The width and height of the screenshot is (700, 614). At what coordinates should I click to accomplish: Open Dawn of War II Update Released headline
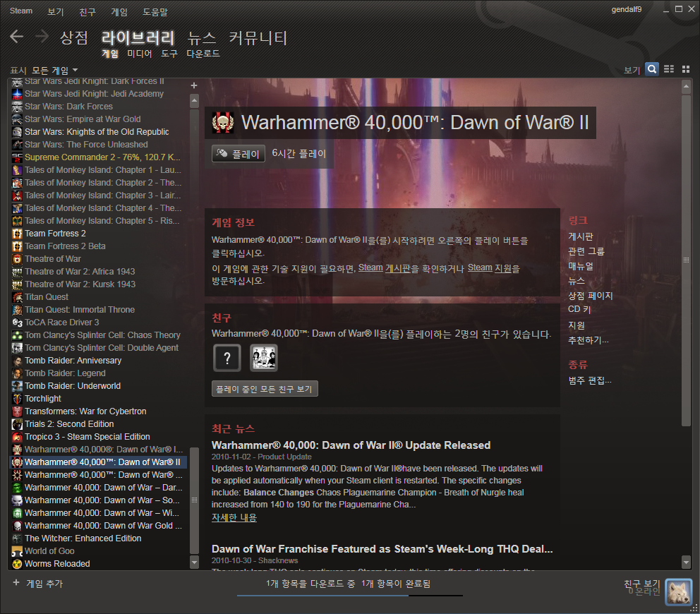point(351,445)
